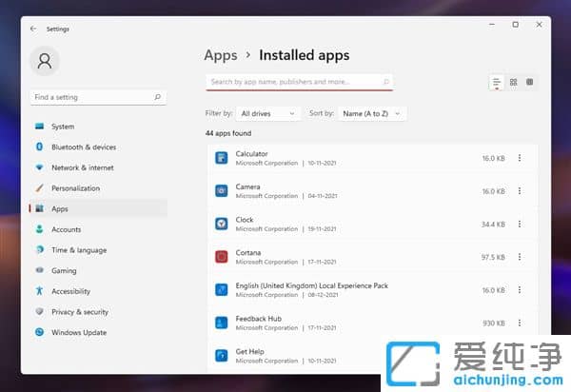The height and width of the screenshot is (392, 571).
Task: Select the Clock app name
Action: pos(245,220)
